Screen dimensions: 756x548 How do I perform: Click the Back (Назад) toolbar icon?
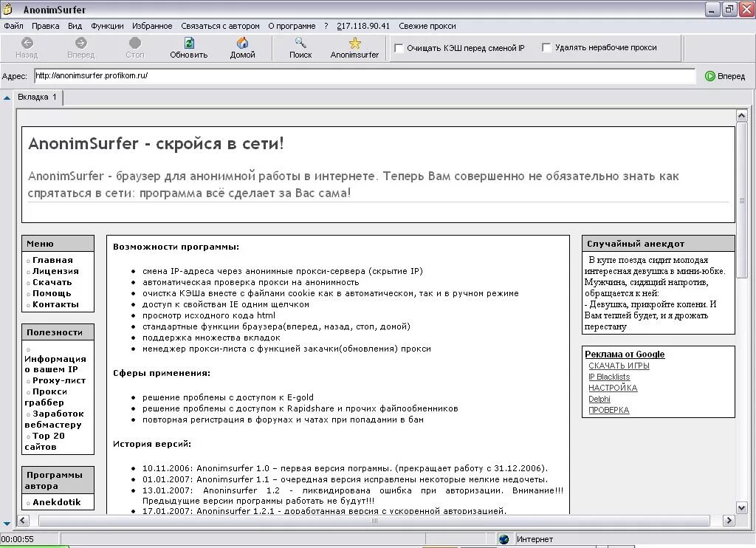[x=27, y=43]
